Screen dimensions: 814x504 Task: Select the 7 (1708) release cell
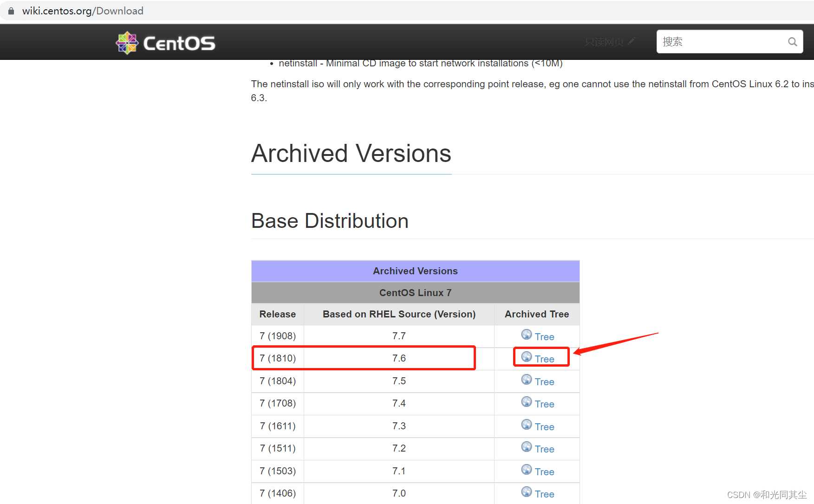[278, 403]
